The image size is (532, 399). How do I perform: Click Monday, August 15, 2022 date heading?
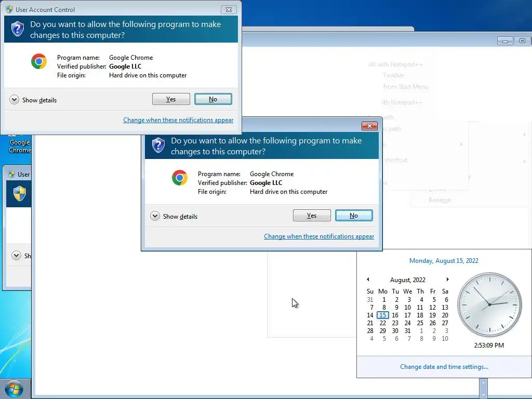pos(444,261)
